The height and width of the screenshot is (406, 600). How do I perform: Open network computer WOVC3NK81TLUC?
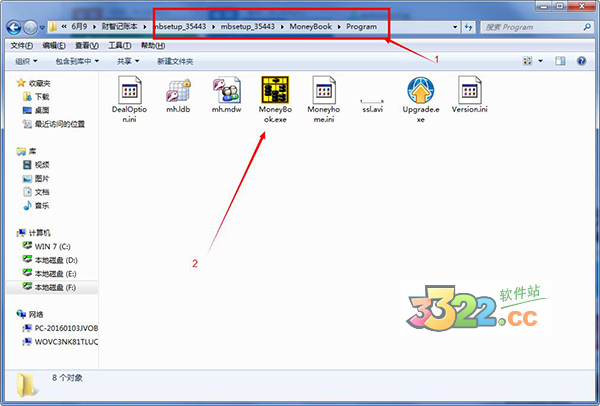click(x=66, y=342)
